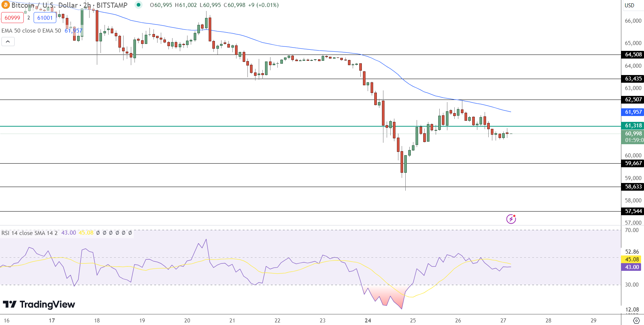Click the yellow 45.08 RSI SMA label

click(632, 259)
